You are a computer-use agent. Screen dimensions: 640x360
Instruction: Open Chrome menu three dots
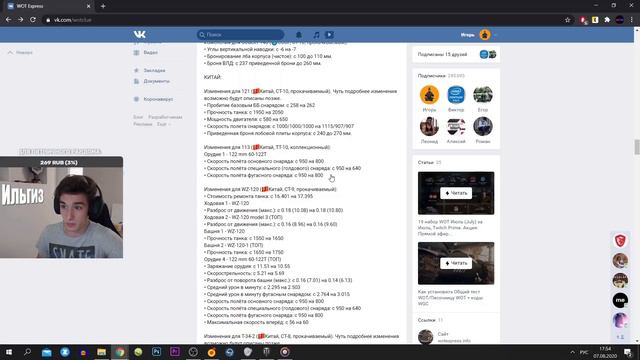coord(632,20)
